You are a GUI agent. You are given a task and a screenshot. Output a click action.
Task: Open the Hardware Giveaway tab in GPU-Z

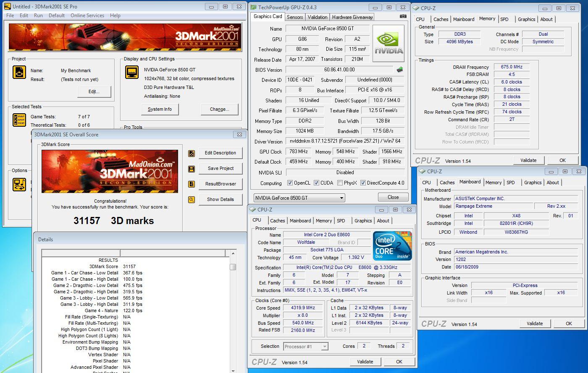click(x=352, y=17)
